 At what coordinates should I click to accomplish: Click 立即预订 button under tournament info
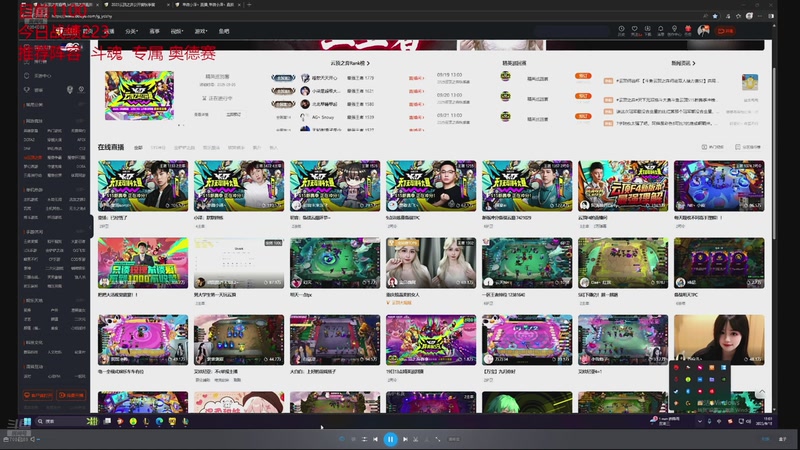234,114
